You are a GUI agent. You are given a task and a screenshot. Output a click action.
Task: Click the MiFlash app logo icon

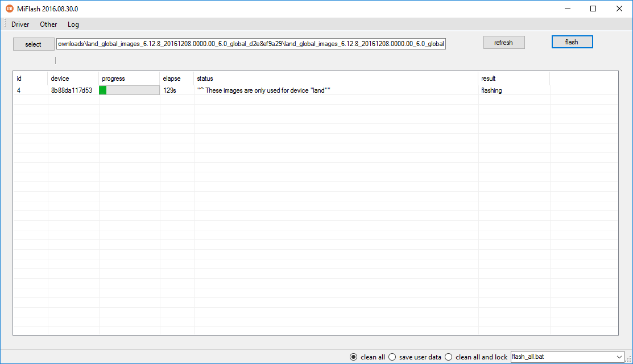click(9, 9)
